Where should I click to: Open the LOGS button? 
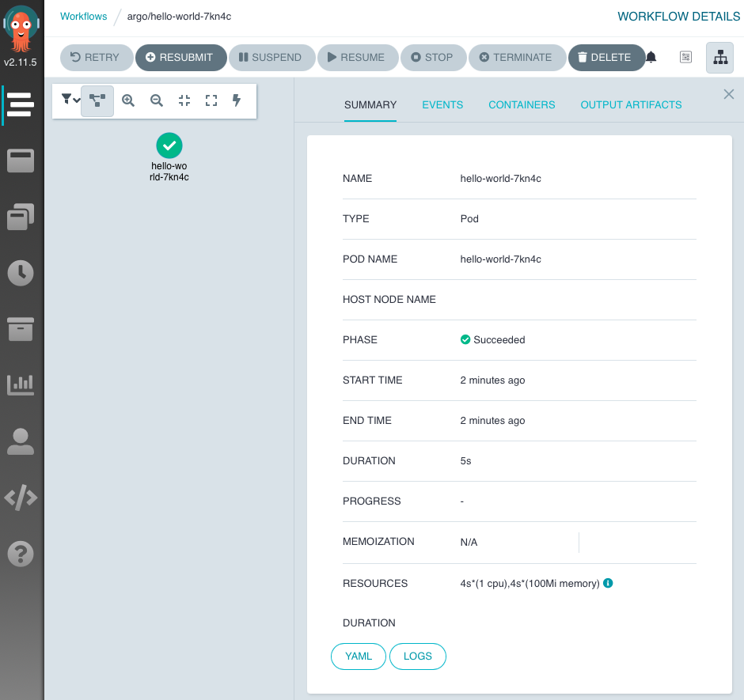418,656
